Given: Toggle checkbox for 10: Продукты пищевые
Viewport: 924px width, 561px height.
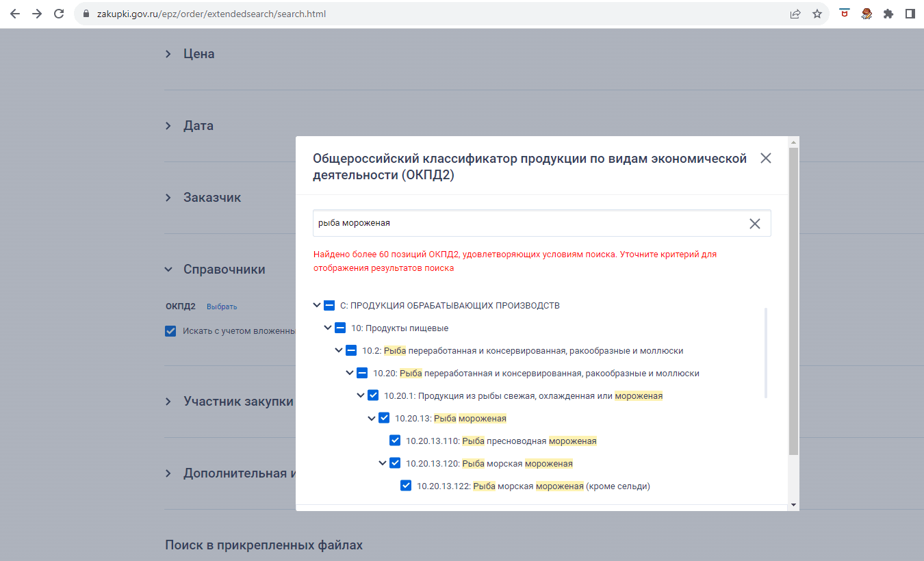Looking at the screenshot, I should tap(340, 328).
